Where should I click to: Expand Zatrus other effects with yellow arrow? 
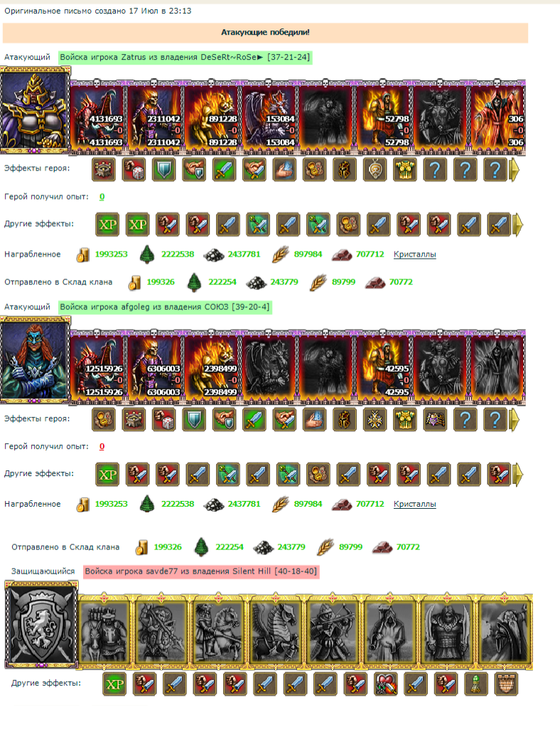coord(517,225)
